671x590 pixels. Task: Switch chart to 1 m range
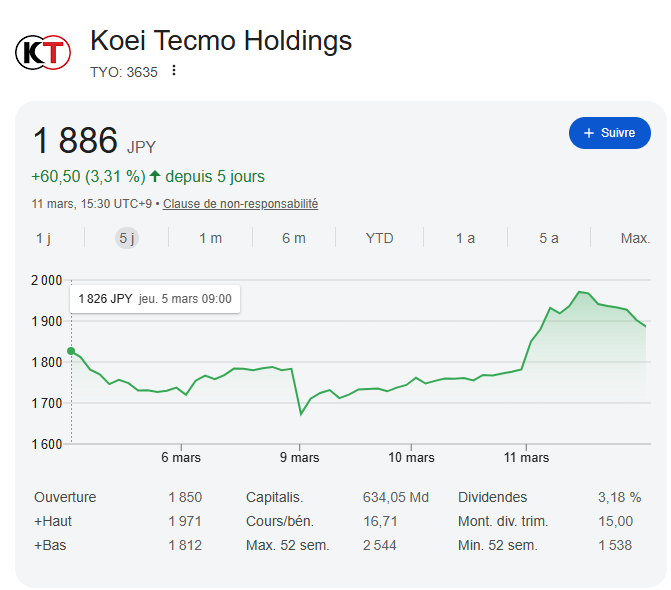(x=211, y=238)
